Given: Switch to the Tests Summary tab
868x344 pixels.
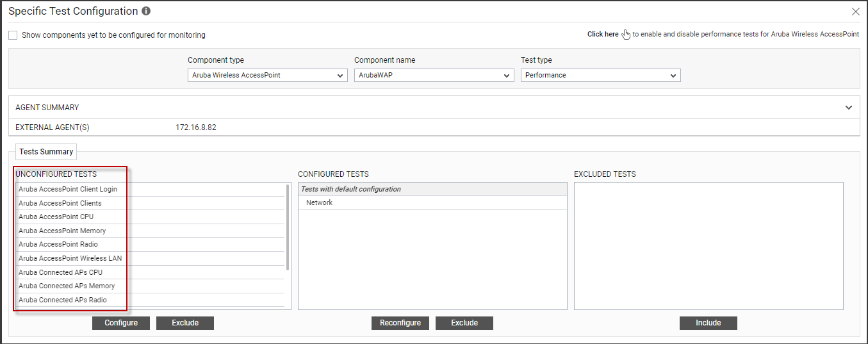Looking at the screenshot, I should 46,152.
